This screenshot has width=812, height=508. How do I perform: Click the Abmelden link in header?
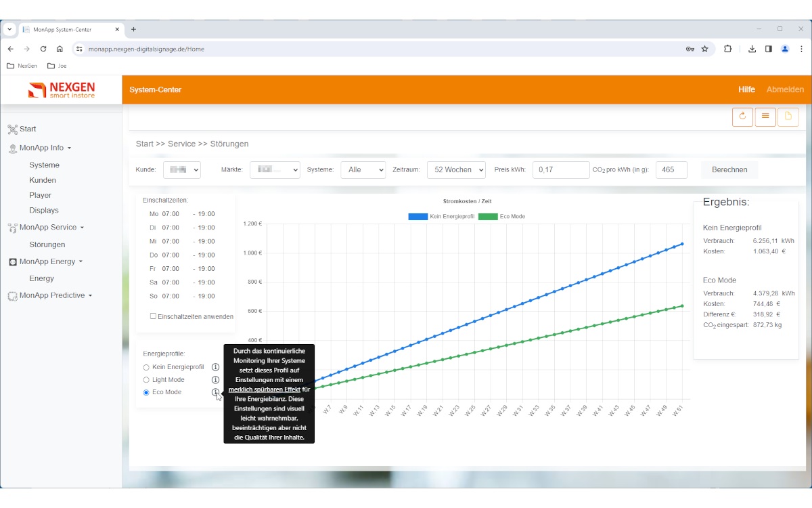pos(785,89)
